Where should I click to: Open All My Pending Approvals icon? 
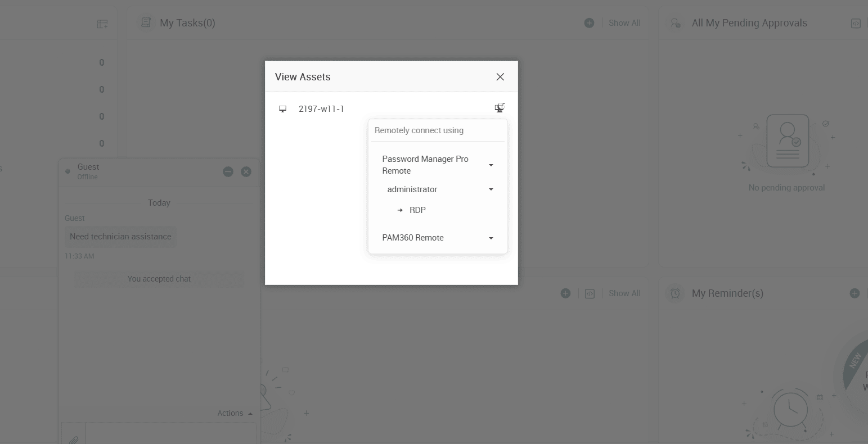[674, 23]
